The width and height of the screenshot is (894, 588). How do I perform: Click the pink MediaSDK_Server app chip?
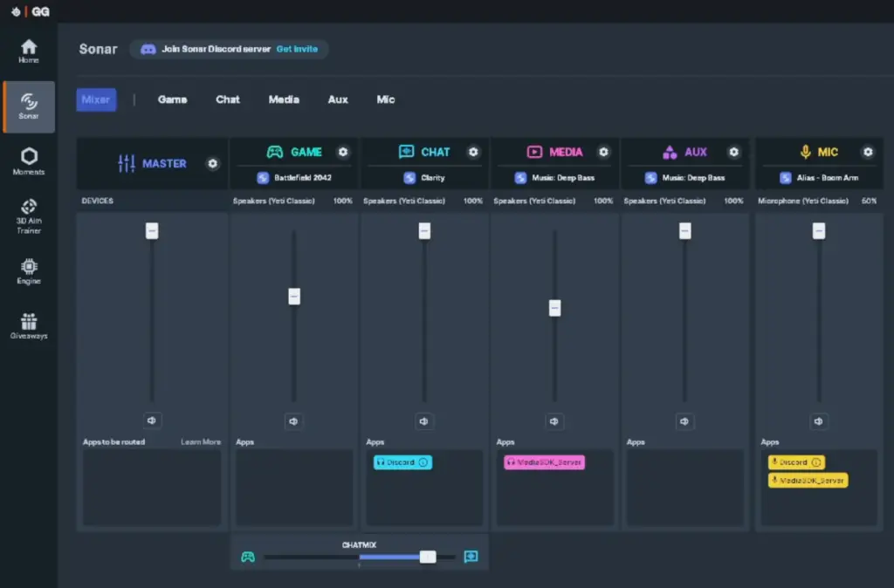[544, 462]
